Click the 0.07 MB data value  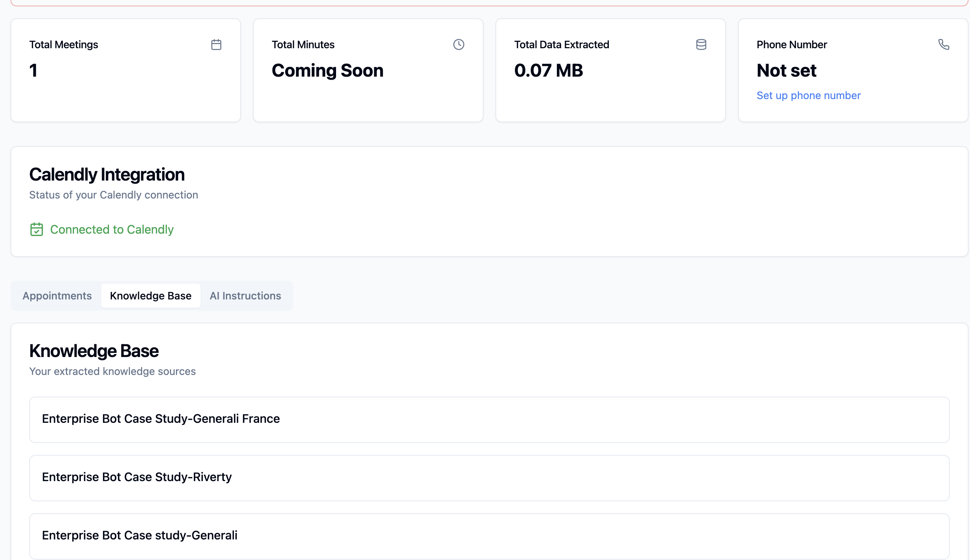coord(548,71)
